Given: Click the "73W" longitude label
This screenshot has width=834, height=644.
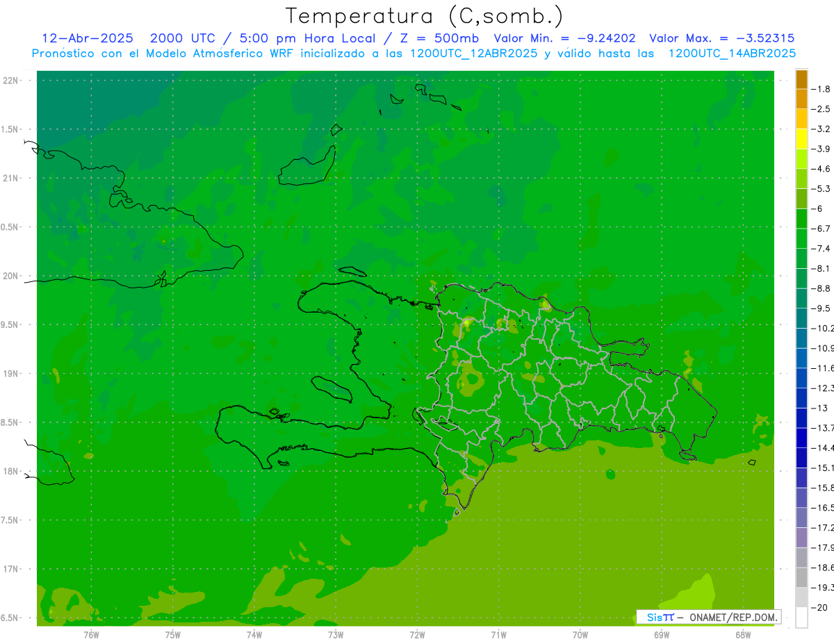Looking at the screenshot, I should 336,635.
